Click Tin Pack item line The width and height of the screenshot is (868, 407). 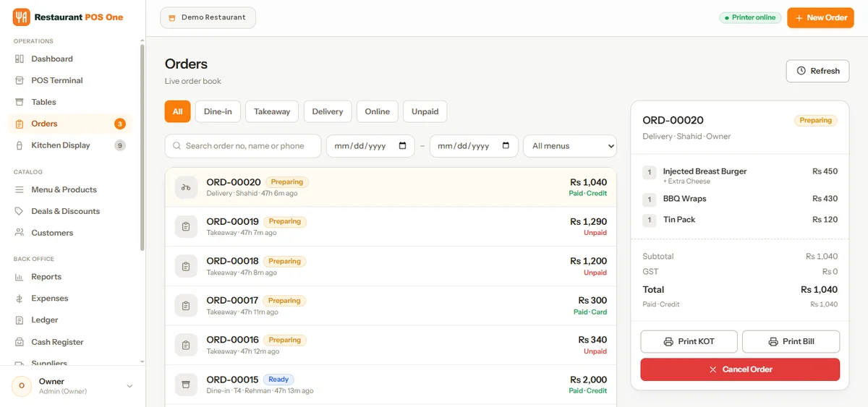click(740, 220)
